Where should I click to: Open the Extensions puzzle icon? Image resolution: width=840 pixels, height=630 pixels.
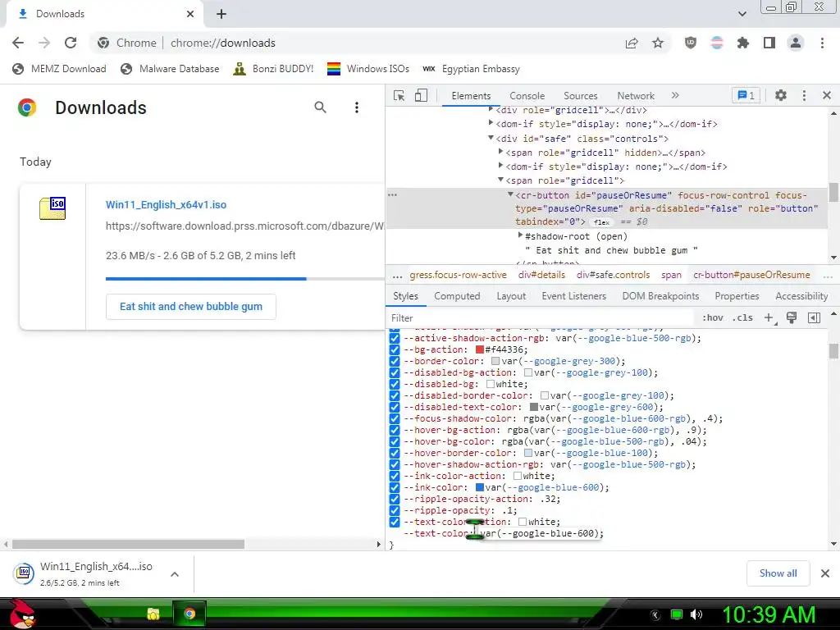[743, 43]
